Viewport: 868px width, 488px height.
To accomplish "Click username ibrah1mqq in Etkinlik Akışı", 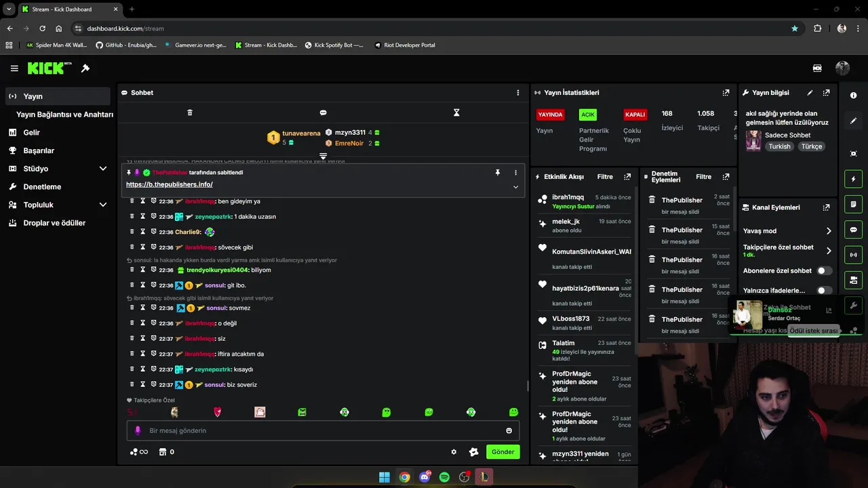I will click(x=568, y=197).
